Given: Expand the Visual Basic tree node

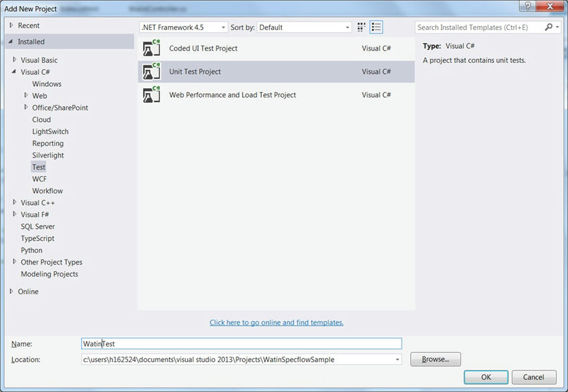Looking at the screenshot, I should pyautogui.click(x=14, y=60).
